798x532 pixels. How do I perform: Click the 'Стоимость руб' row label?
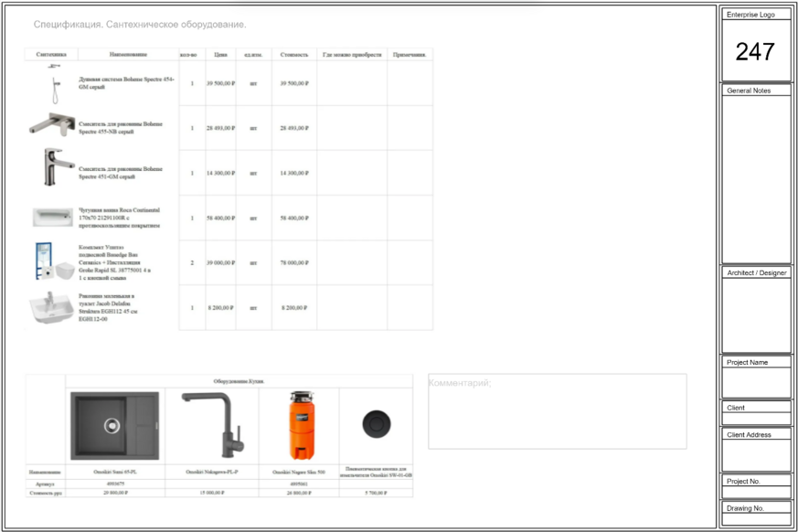coord(46,493)
